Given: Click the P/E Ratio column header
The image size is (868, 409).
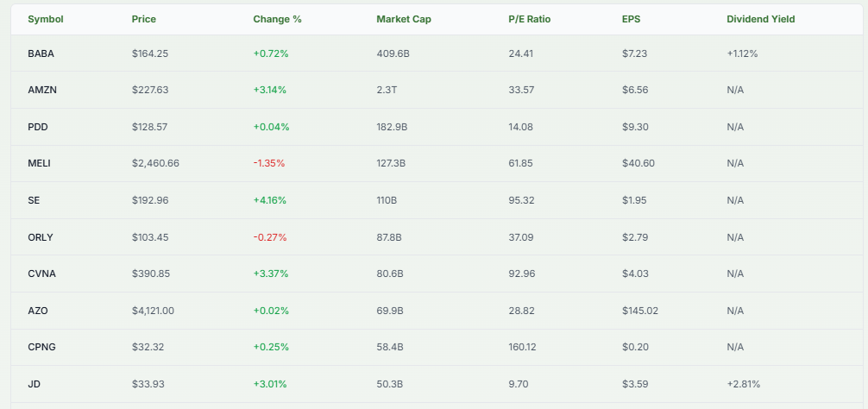Looking at the screenshot, I should click(x=530, y=19).
